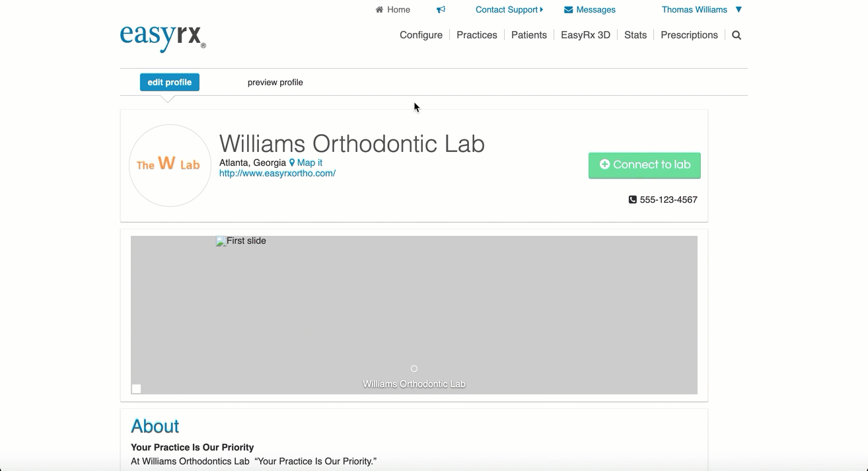Click the Connect to lab button
868x471 pixels.
click(645, 165)
